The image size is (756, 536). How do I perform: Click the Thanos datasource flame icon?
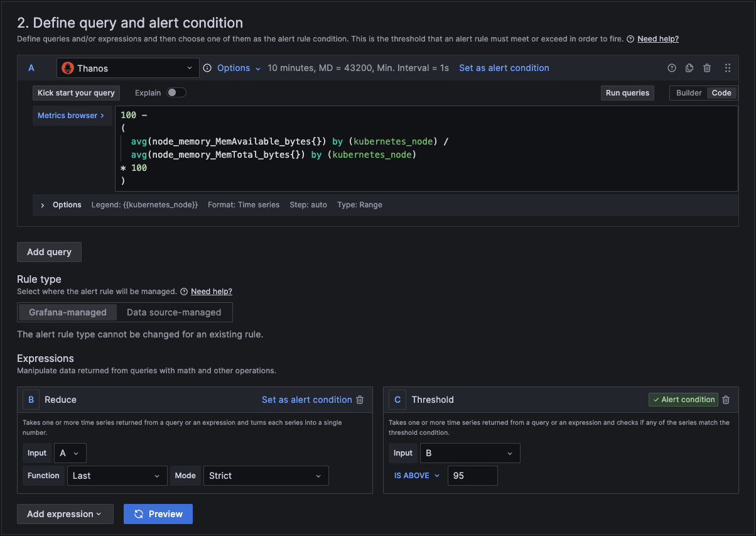[68, 68]
